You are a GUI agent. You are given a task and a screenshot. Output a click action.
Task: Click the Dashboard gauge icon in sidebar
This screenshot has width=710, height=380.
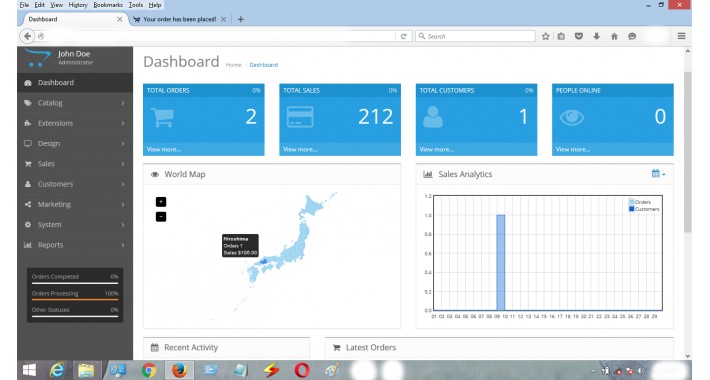tap(28, 83)
